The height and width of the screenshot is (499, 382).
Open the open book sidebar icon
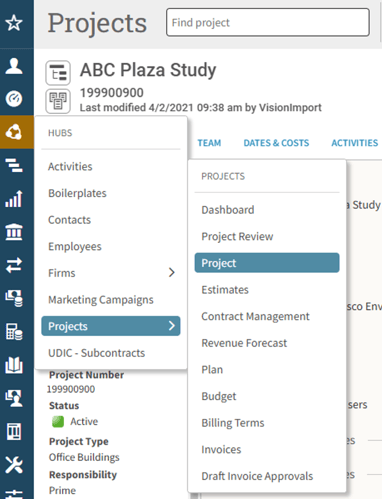(14, 365)
